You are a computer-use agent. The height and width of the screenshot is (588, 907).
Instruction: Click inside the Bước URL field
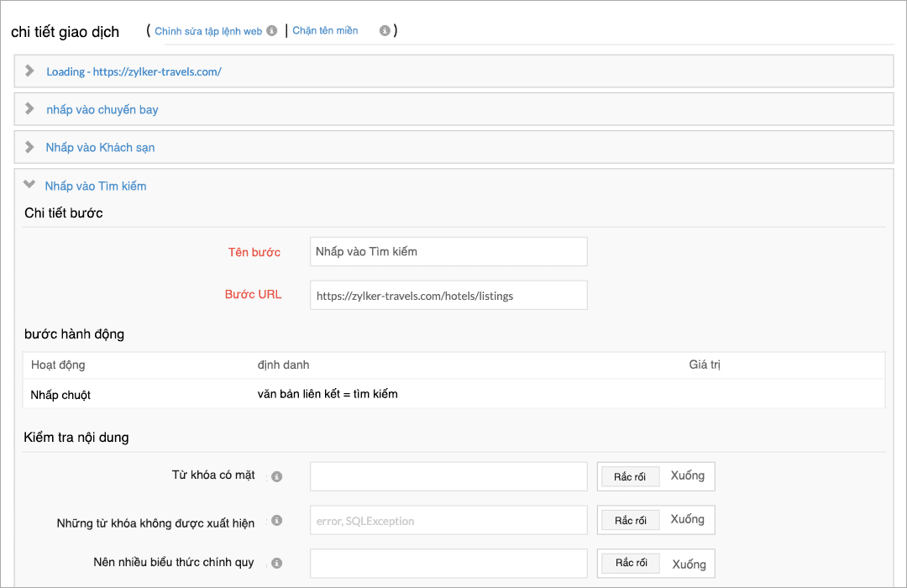448,295
